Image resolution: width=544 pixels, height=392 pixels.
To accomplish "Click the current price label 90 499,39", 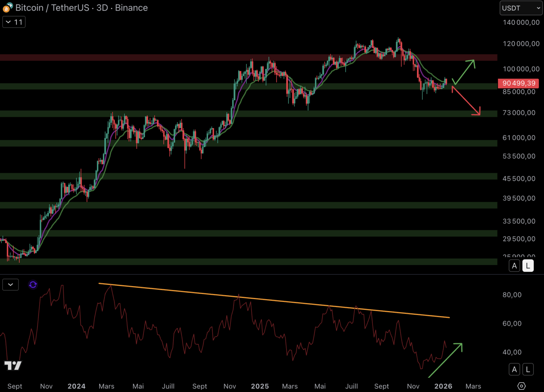I will coord(519,83).
